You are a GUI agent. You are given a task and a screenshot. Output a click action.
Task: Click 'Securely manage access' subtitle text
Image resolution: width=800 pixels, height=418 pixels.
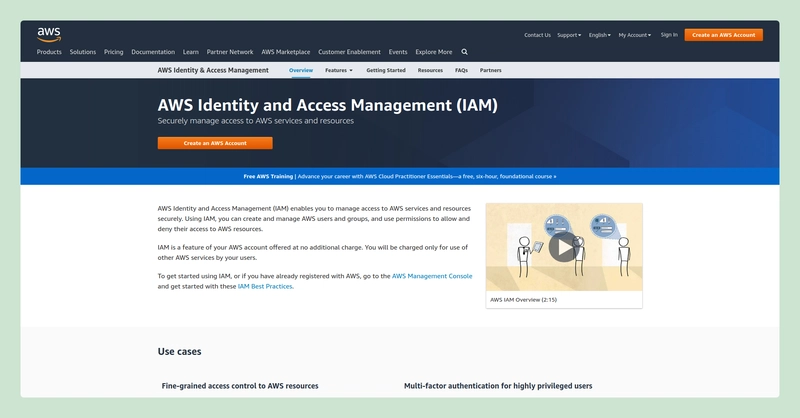click(x=256, y=121)
